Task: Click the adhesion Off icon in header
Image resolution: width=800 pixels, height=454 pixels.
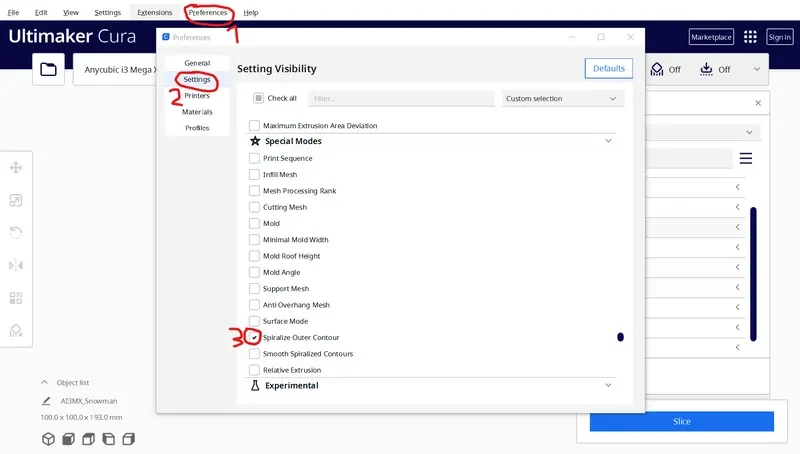Action: (706, 69)
